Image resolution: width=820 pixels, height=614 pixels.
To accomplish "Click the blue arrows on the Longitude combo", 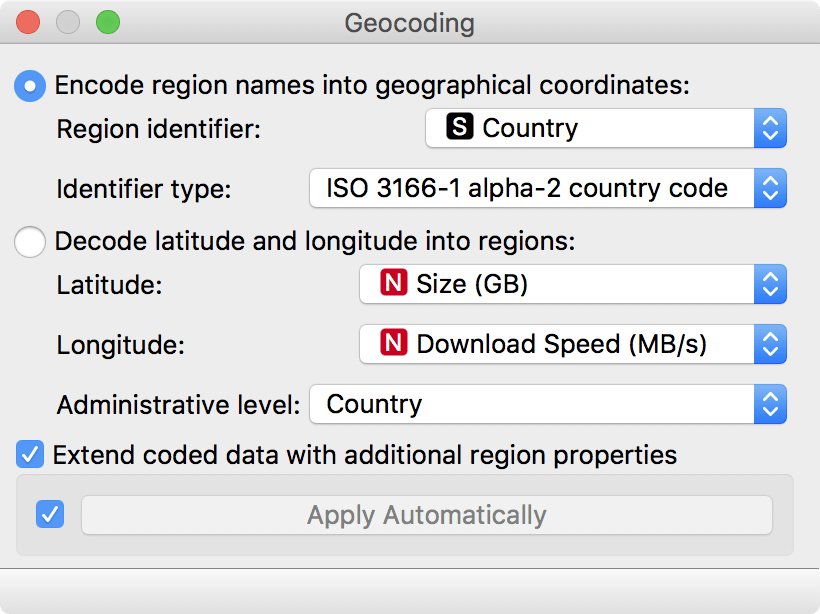I will [x=770, y=344].
